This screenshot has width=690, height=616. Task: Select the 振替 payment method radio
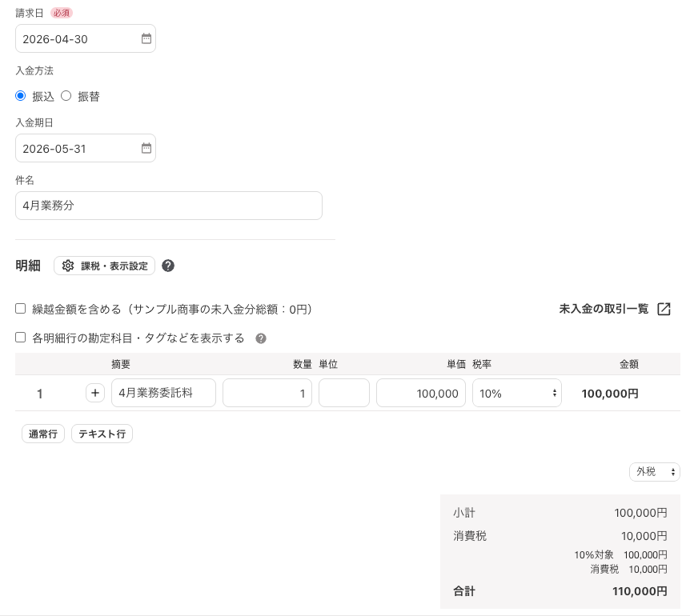[x=66, y=96]
